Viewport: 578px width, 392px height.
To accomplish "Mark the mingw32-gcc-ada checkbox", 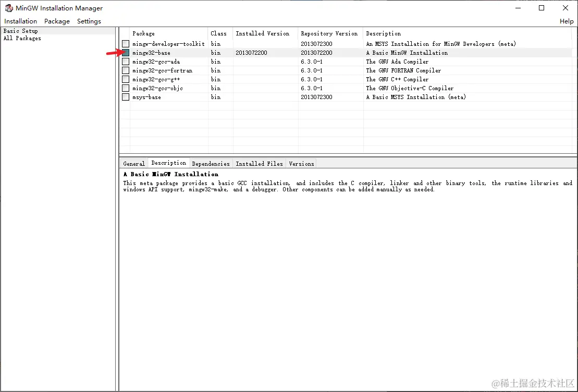I will (x=126, y=62).
